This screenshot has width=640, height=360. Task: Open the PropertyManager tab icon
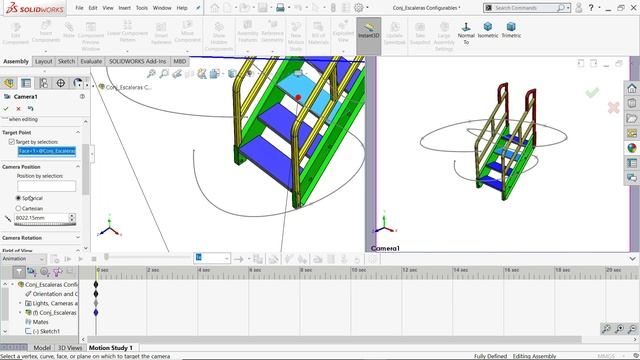tap(26, 83)
